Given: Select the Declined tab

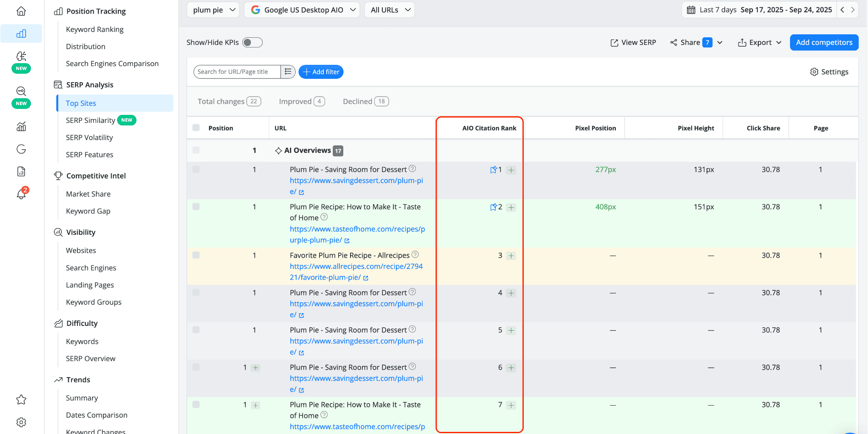Looking at the screenshot, I should [366, 101].
